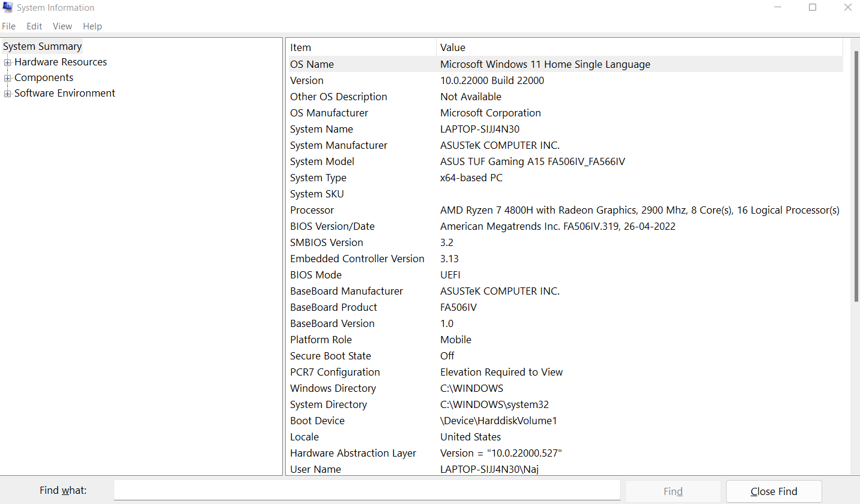
Task: Minimize the System Information window
Action: [777, 8]
